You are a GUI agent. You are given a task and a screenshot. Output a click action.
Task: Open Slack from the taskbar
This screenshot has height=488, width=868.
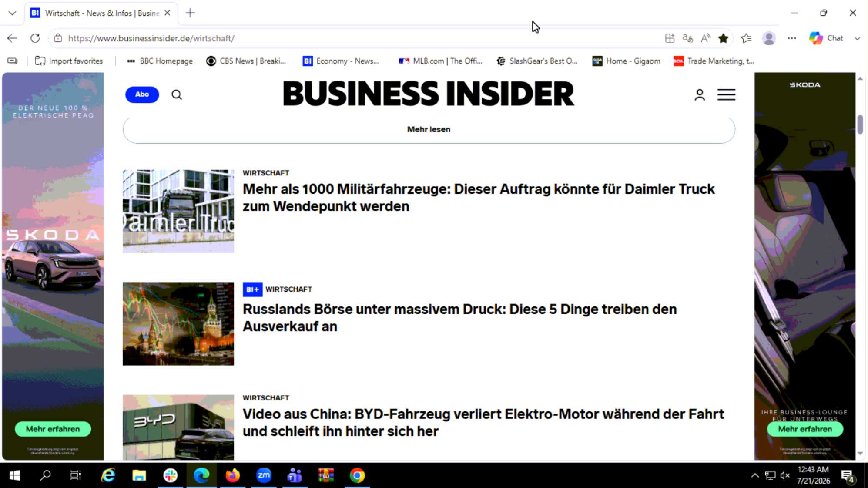[x=170, y=475]
